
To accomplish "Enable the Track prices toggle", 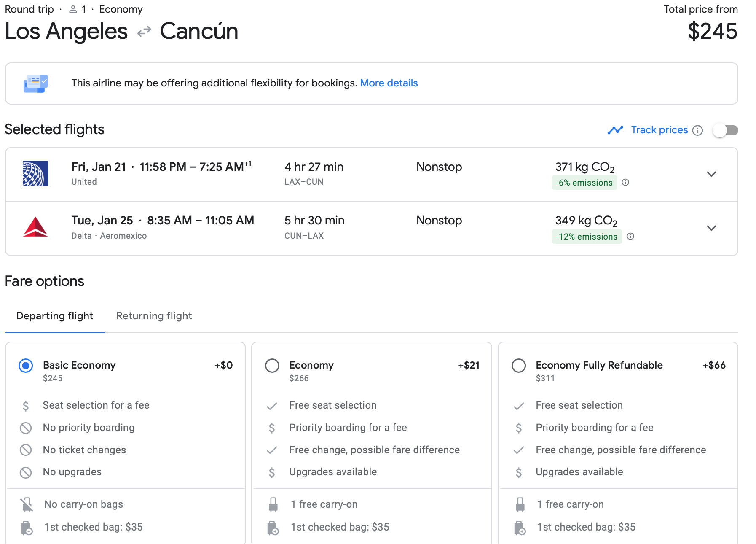I will tap(725, 130).
